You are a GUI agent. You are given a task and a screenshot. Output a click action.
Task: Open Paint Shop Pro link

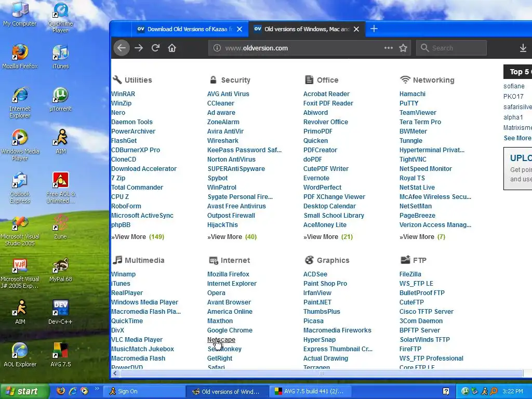point(325,284)
